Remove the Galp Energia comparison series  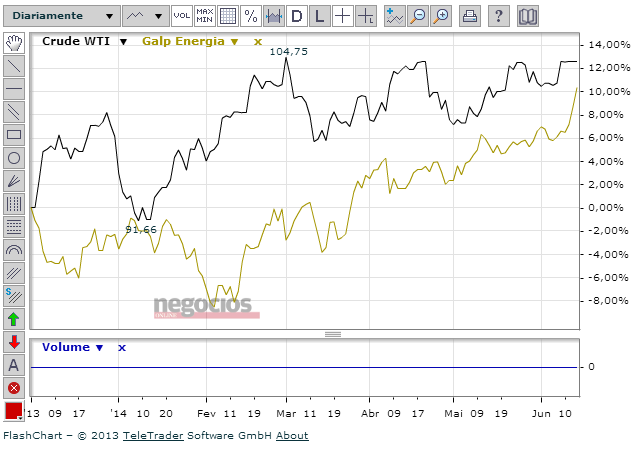(x=258, y=42)
